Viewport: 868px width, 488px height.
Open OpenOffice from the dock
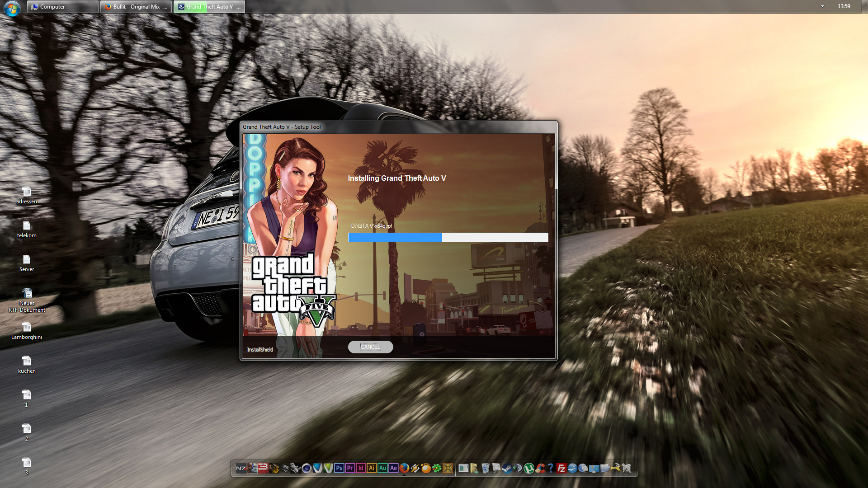[x=572, y=468]
